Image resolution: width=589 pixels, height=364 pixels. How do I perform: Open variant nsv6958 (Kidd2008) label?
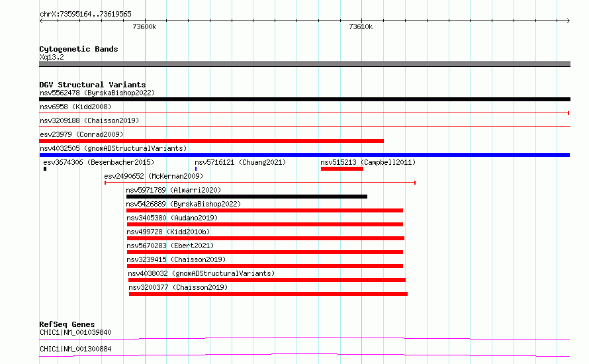pyautogui.click(x=75, y=107)
